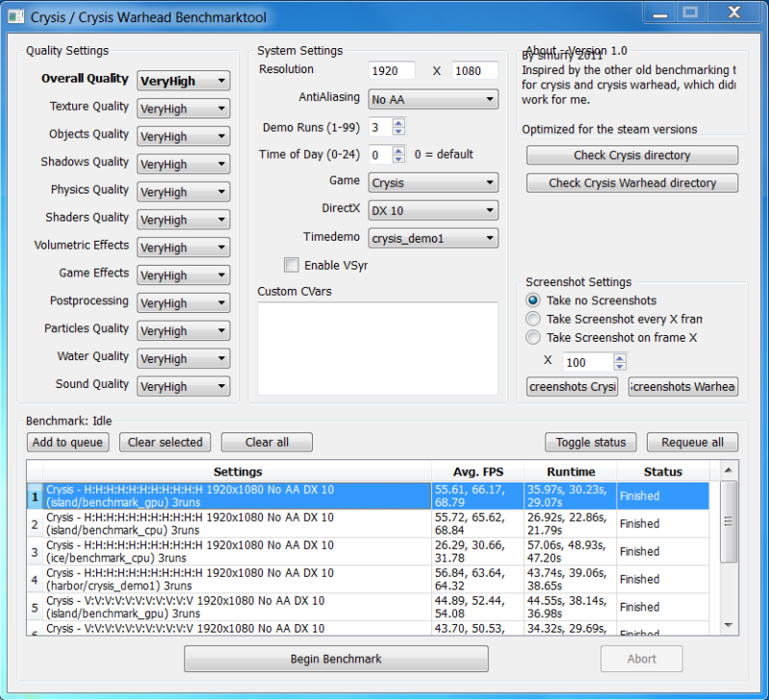Open the Game Effects dropdown
Image resolution: width=769 pixels, height=700 pixels.
tap(184, 275)
